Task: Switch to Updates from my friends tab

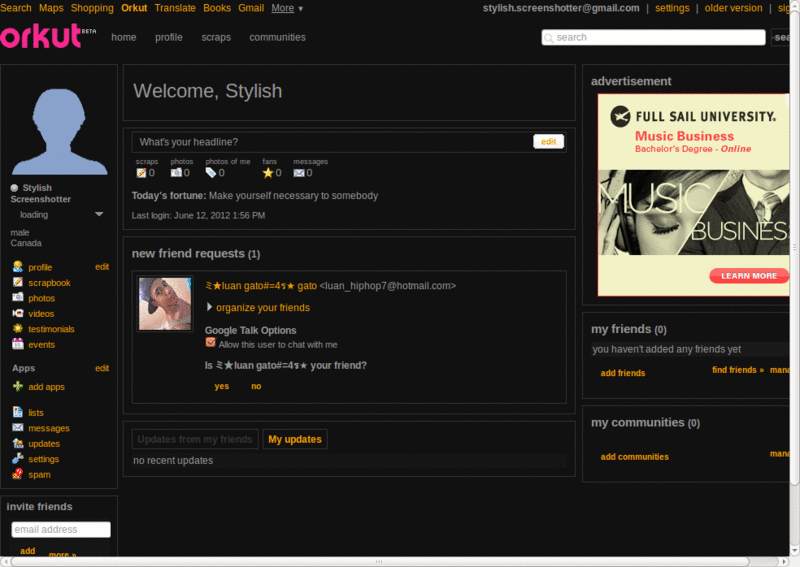Action: (195, 439)
